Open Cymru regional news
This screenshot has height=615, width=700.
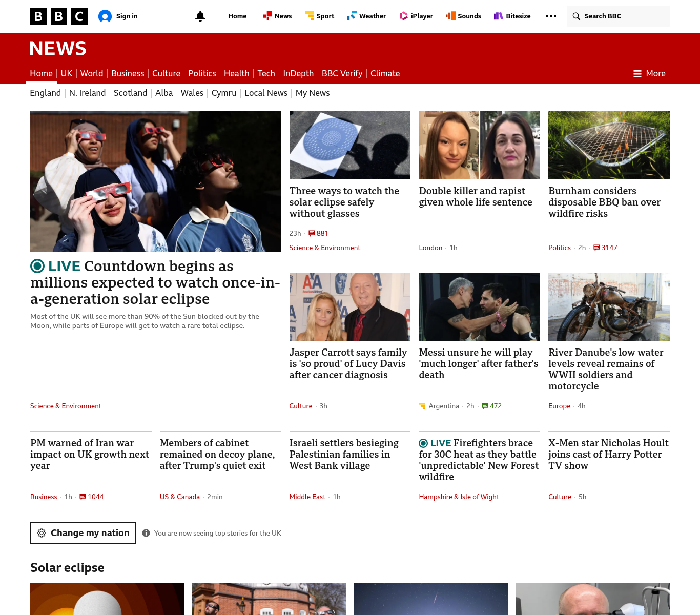click(224, 93)
